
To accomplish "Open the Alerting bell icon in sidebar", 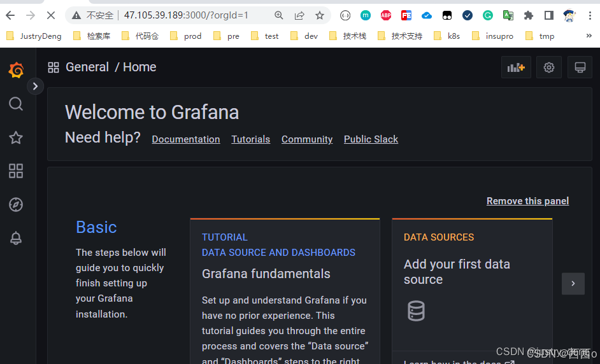I will [x=16, y=238].
